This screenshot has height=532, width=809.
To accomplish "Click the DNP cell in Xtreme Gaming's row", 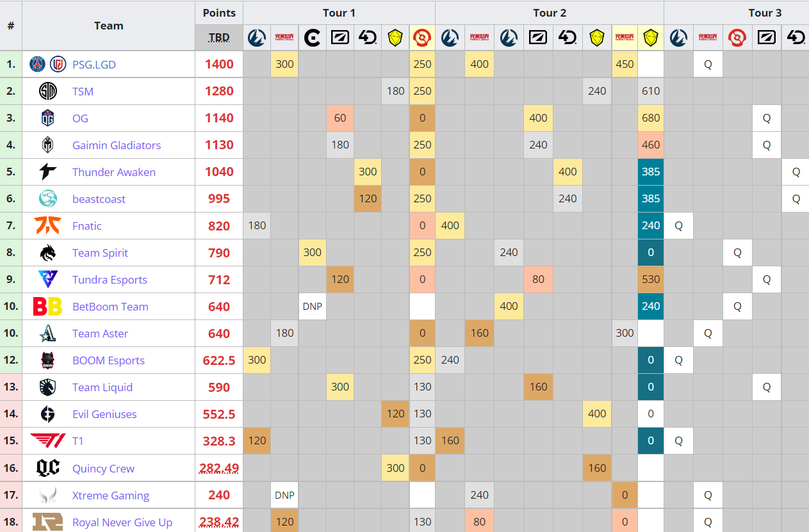I will tap(284, 495).
